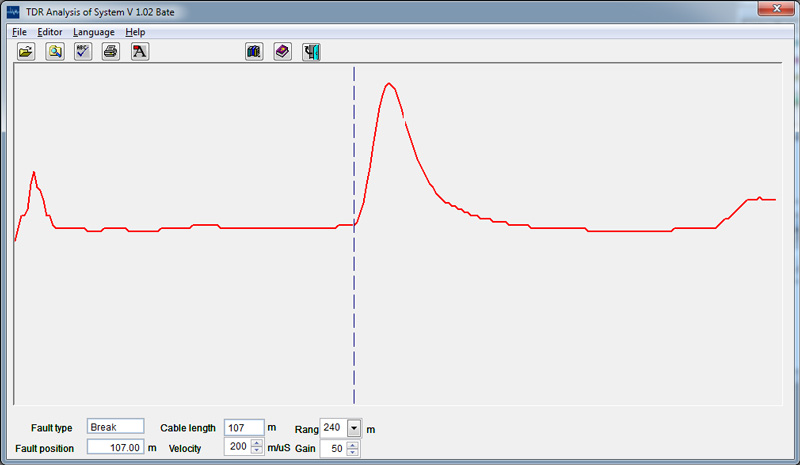Open the File menu
Viewport: 800px width, 465px height.
19,32
